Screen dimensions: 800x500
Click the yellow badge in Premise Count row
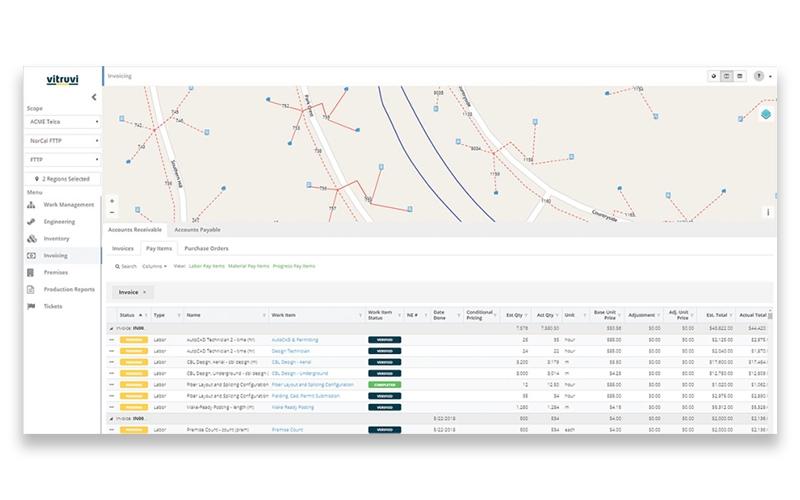tap(134, 430)
